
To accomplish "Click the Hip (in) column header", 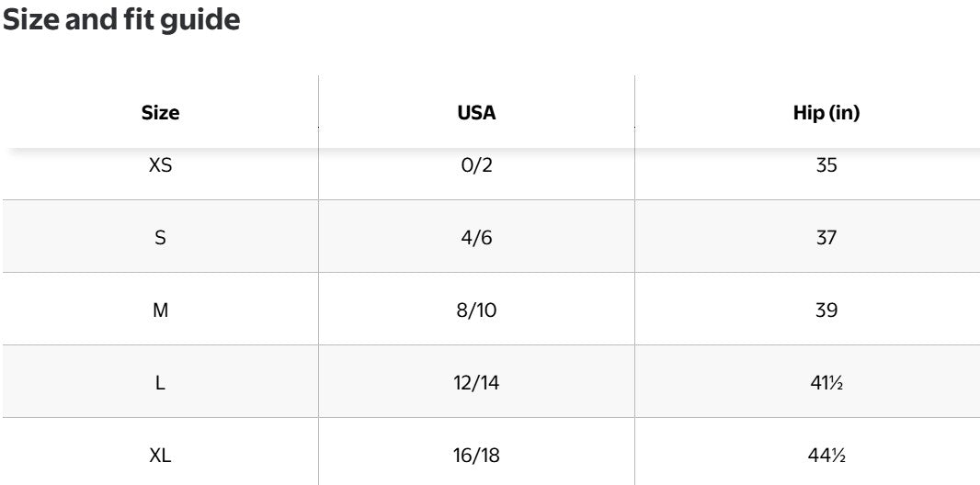I will tap(826, 113).
